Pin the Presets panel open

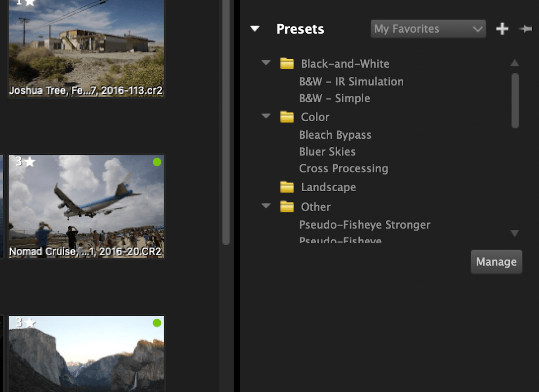tap(526, 28)
